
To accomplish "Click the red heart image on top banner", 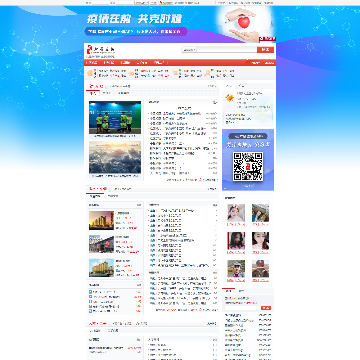I will [244, 22].
